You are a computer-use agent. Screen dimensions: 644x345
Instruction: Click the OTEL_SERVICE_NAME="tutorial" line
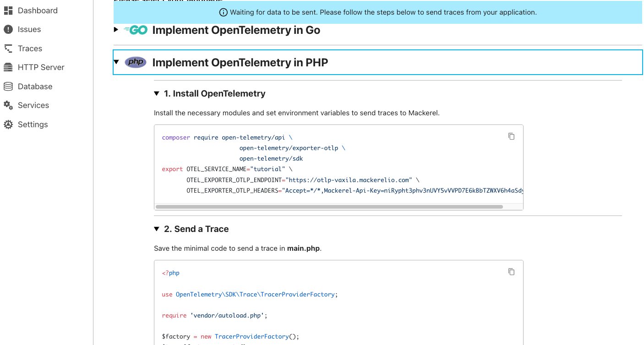coord(227,169)
